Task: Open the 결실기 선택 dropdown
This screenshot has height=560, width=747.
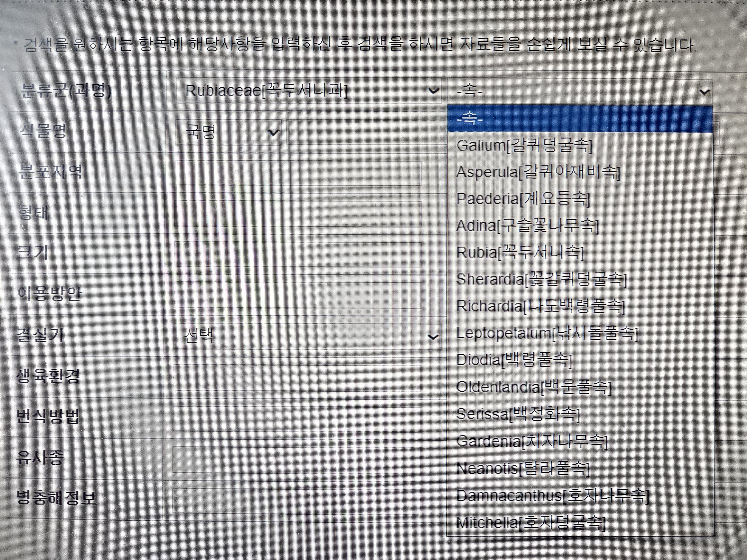Action: 307,337
